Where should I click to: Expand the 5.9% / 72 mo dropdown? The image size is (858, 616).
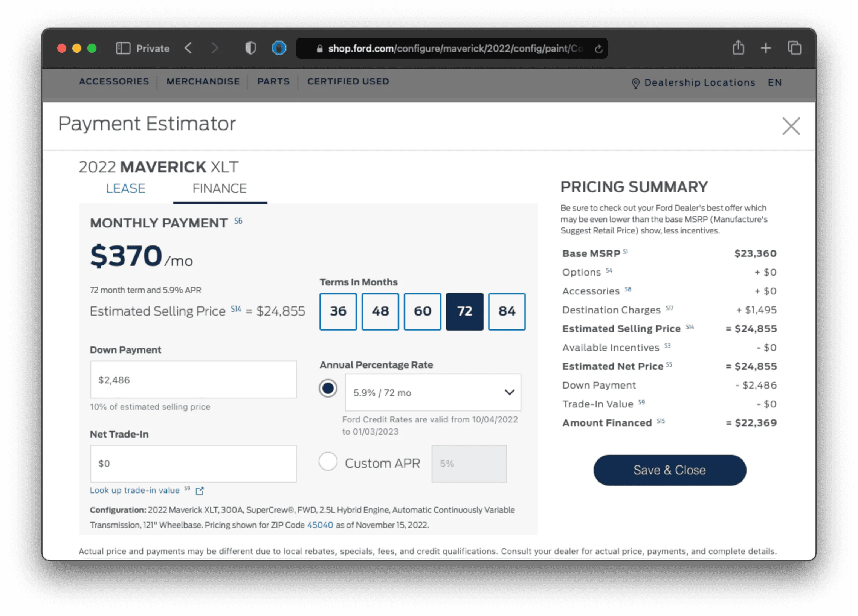point(433,392)
